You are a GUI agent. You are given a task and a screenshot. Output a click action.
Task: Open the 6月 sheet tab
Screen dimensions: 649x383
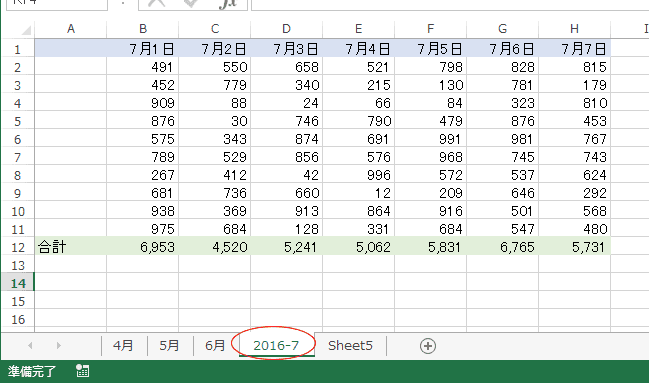(215, 345)
